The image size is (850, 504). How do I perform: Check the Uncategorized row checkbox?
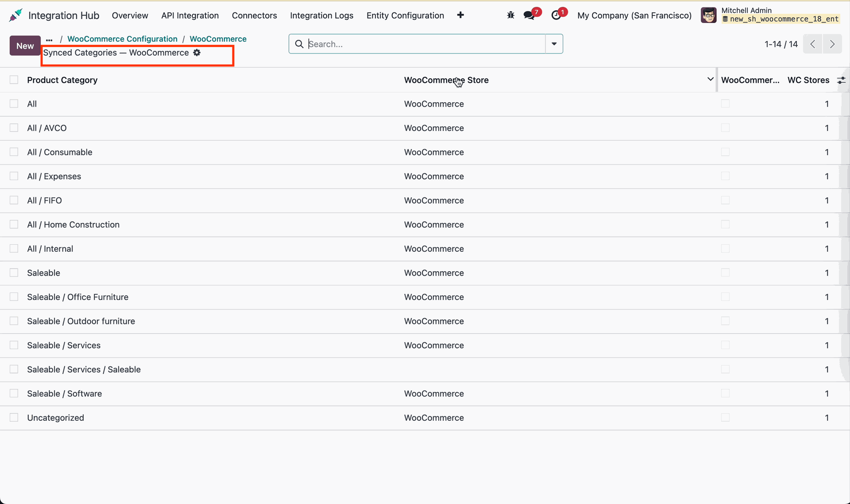tap(14, 417)
